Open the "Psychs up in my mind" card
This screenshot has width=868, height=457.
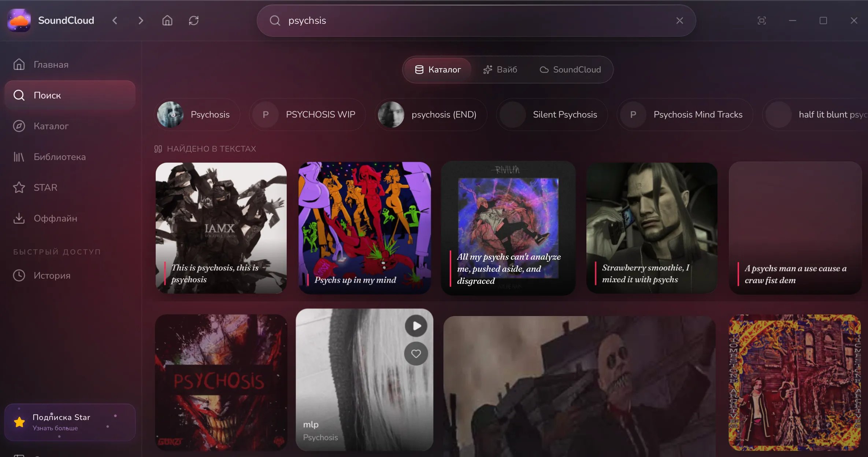coord(365,228)
